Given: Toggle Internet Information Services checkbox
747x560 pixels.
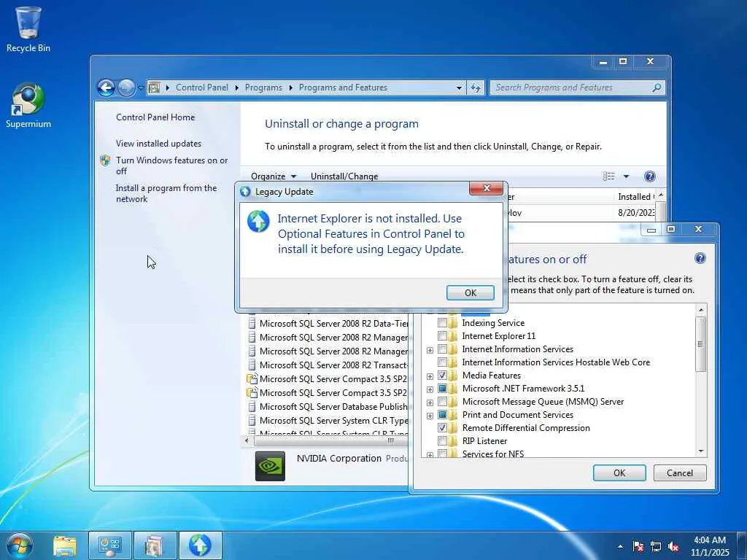Looking at the screenshot, I should tap(442, 349).
